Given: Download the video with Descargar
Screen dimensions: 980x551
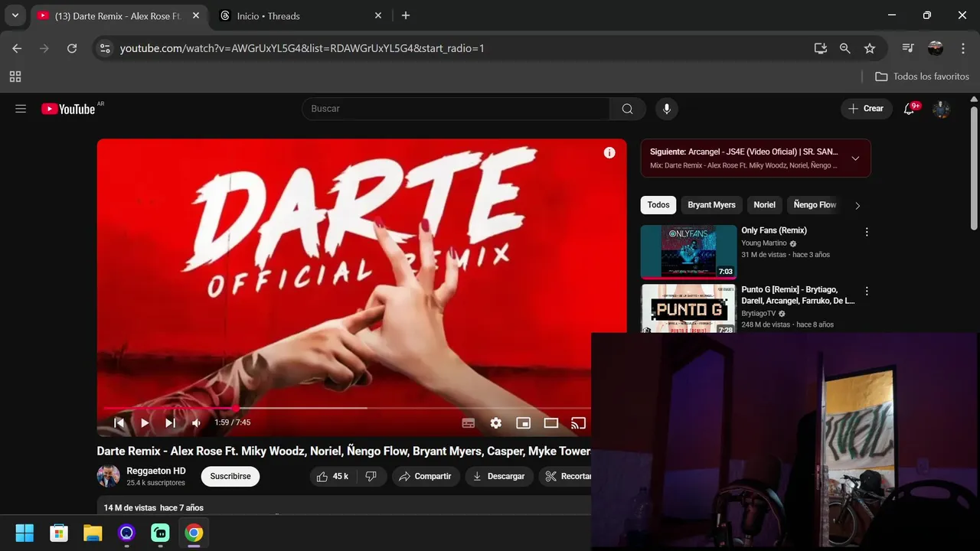Looking at the screenshot, I should pos(499,476).
